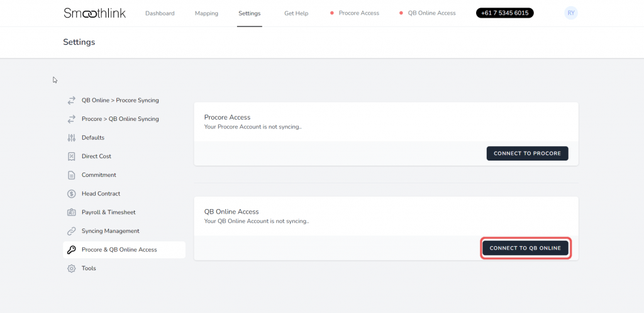Click the gear icon next to Tools
Image resolution: width=644 pixels, height=313 pixels.
point(72,268)
